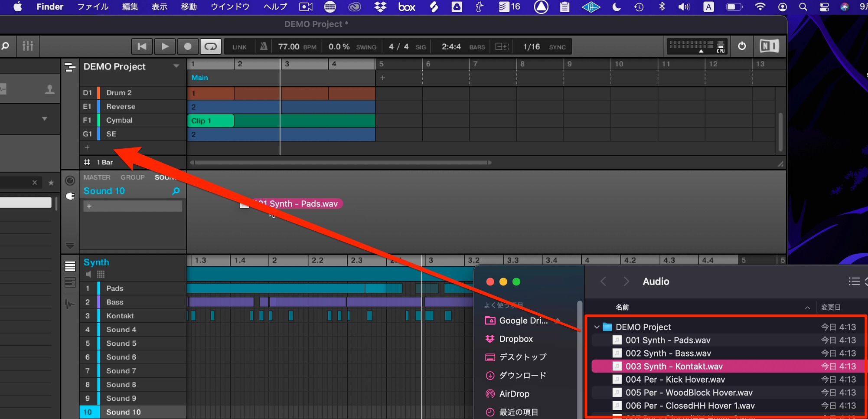Open the ファイル menu
868x419 pixels.
(x=92, y=7)
